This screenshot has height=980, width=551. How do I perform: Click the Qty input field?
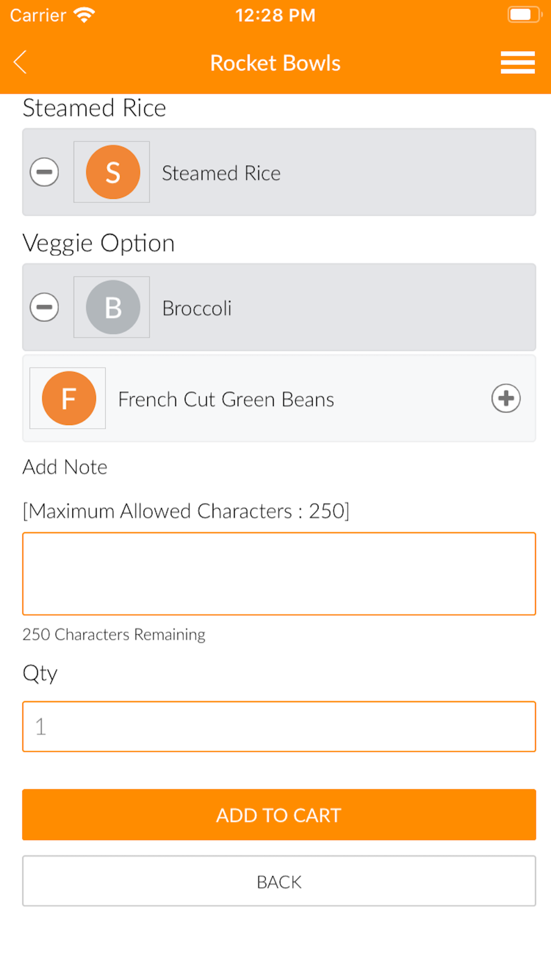279,726
